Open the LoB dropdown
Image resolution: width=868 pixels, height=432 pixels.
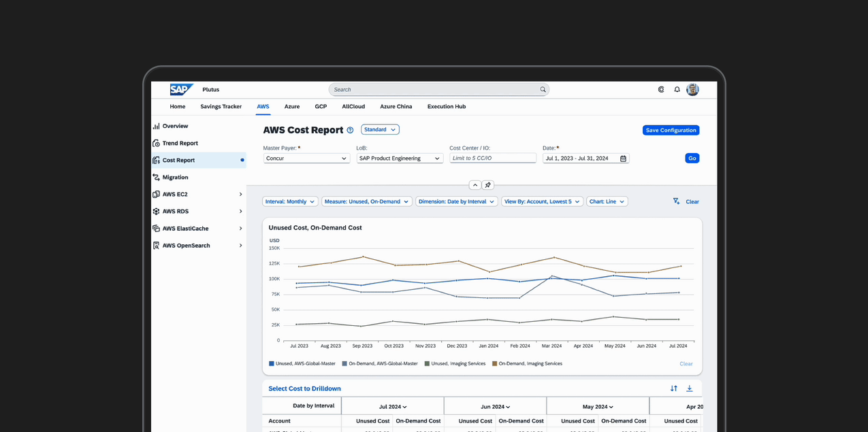[x=400, y=159]
